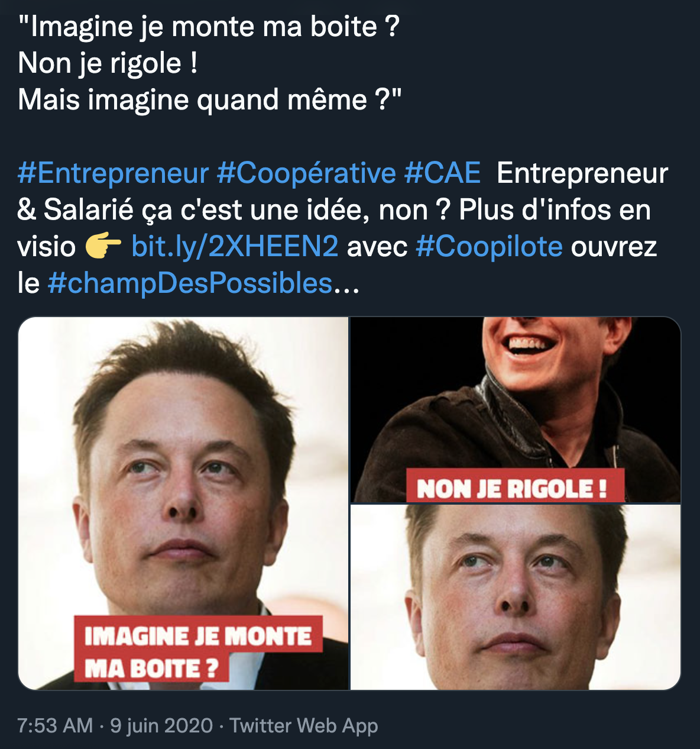Image resolution: width=700 pixels, height=749 pixels.
Task: Follow the bit.ly/2XHEEN2 link
Action: [235, 247]
